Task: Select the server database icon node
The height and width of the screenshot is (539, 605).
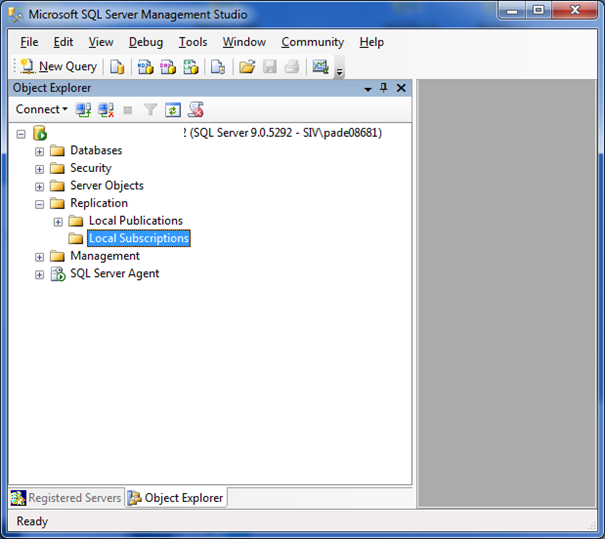Action: pyautogui.click(x=40, y=133)
